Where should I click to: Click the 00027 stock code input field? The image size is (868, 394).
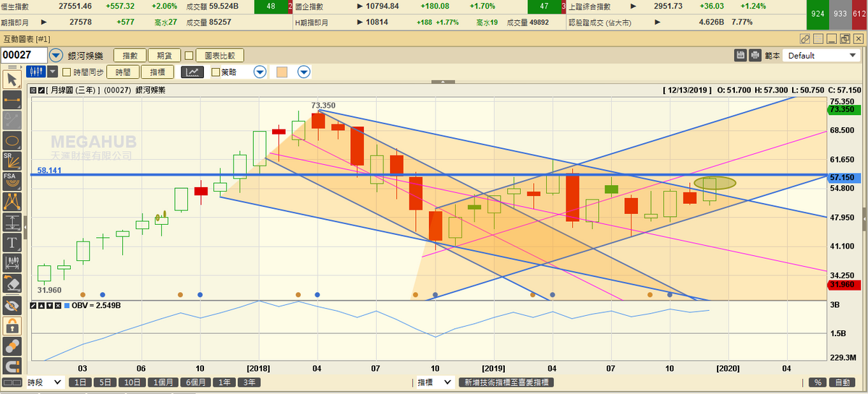tap(23, 55)
